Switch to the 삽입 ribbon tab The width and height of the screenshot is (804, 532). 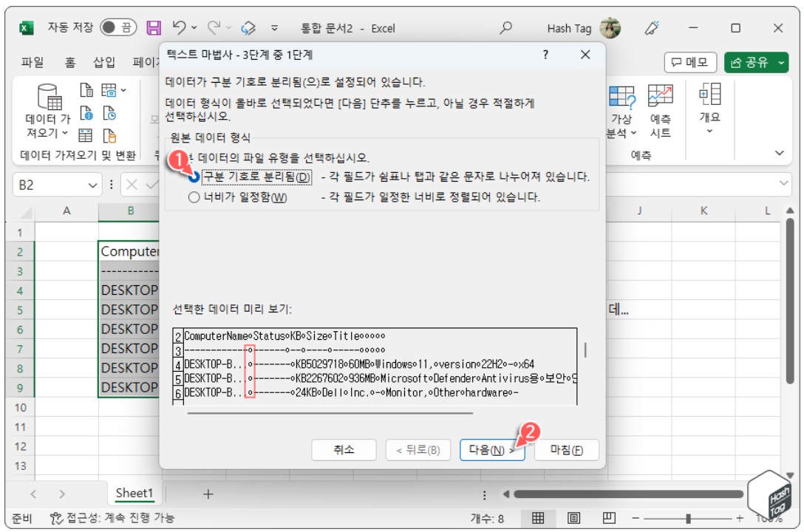[104, 63]
